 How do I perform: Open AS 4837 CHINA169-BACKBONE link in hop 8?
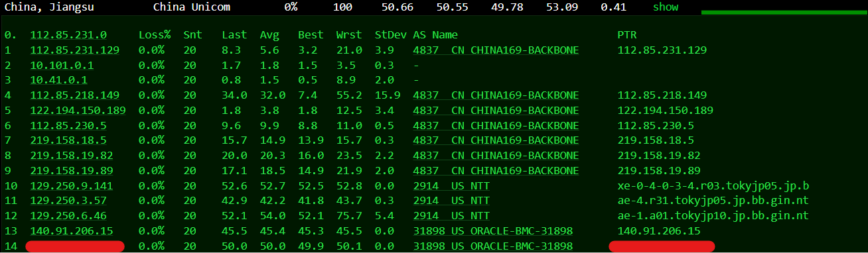(x=496, y=156)
